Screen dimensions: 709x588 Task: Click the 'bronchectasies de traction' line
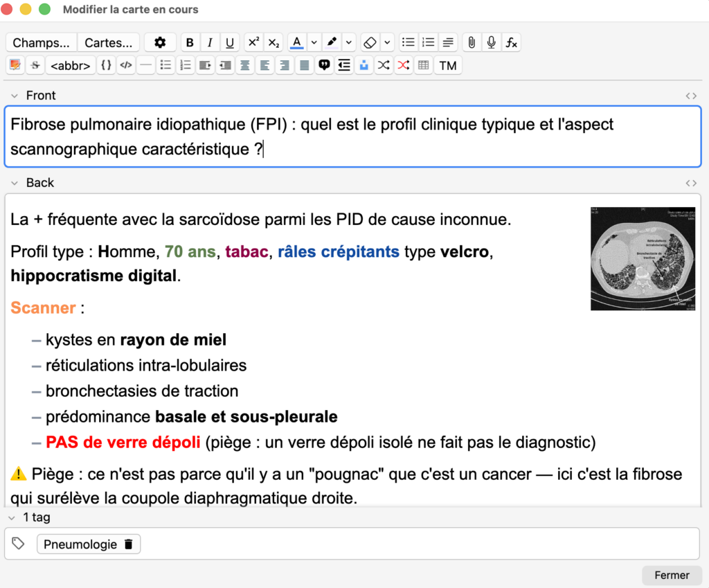[141, 391]
